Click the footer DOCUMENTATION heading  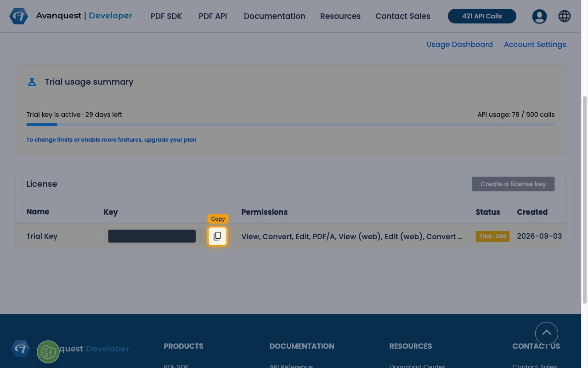click(302, 346)
